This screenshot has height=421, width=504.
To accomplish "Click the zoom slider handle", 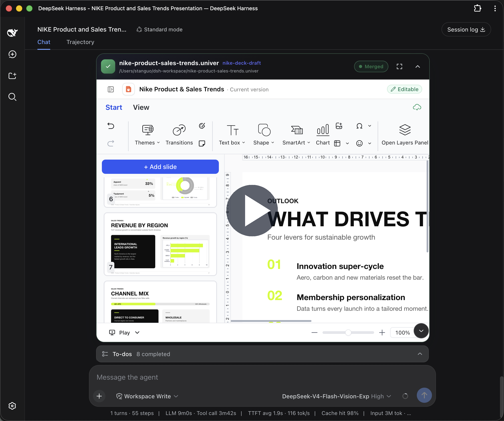I will pyautogui.click(x=348, y=333).
